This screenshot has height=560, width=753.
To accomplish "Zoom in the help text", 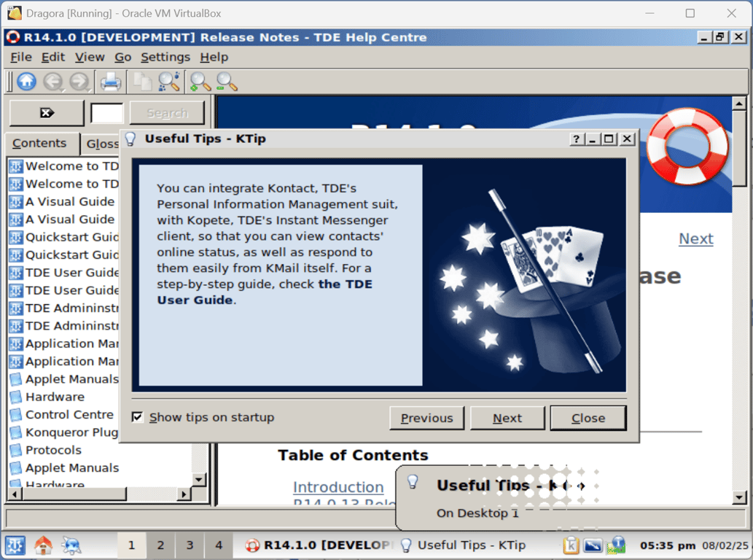I will click(x=200, y=82).
